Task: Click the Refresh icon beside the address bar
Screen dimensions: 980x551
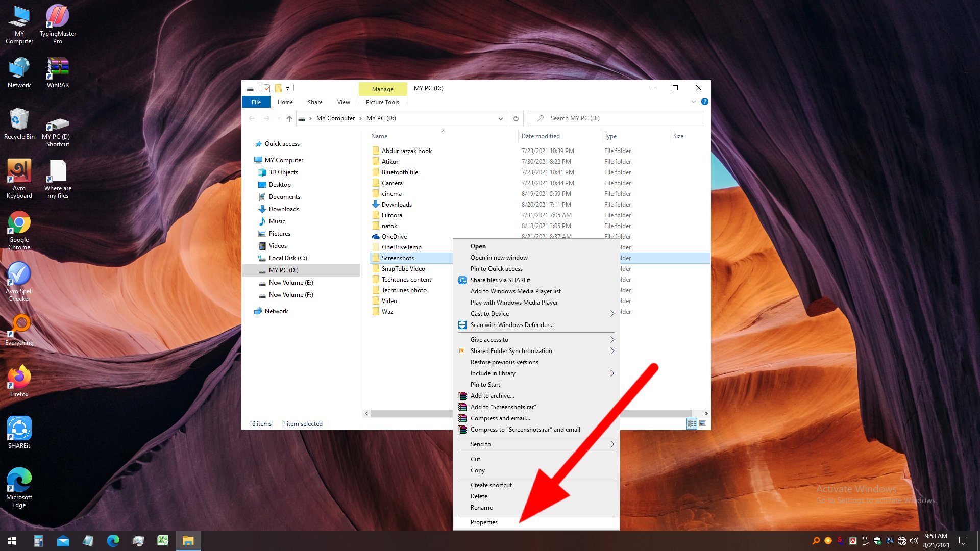Action: tap(516, 118)
